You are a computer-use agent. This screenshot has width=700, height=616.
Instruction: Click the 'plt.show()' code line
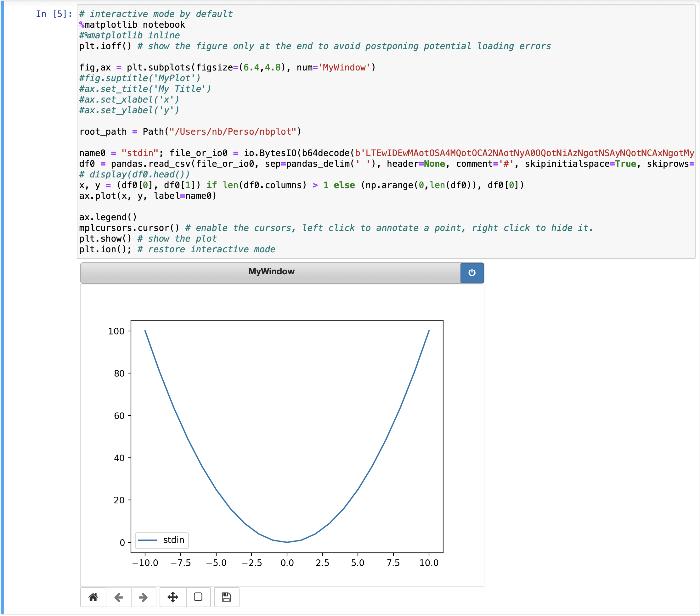(148, 238)
